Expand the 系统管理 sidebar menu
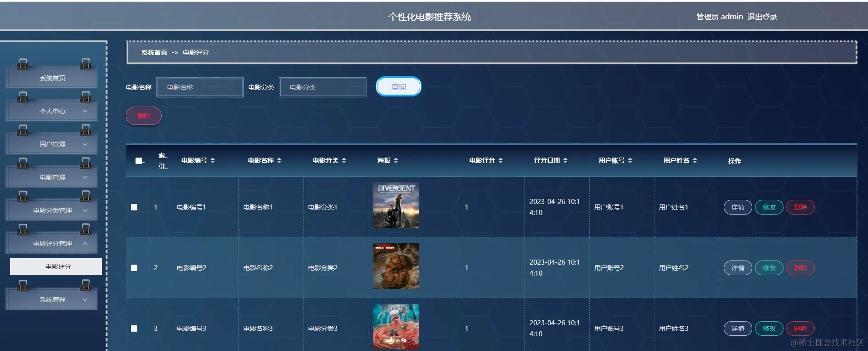Viewport: 868px width, 351px height. click(x=52, y=300)
